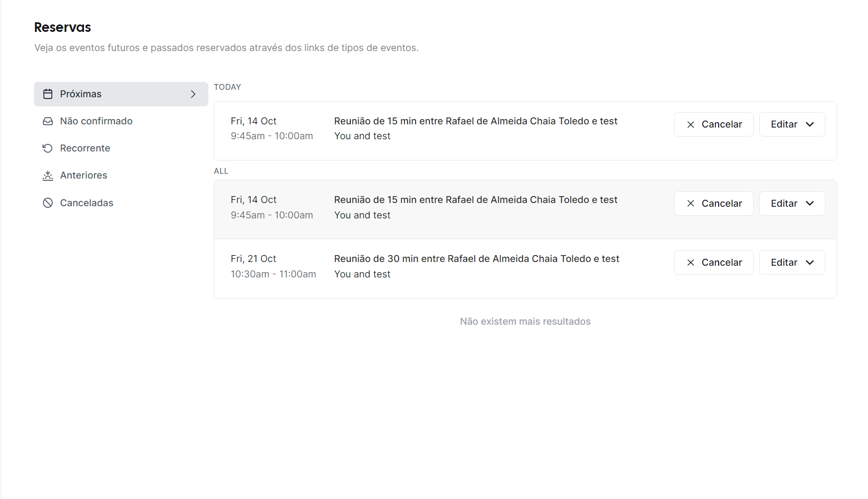Select the Não confirmado filter
868x499 pixels.
click(96, 121)
